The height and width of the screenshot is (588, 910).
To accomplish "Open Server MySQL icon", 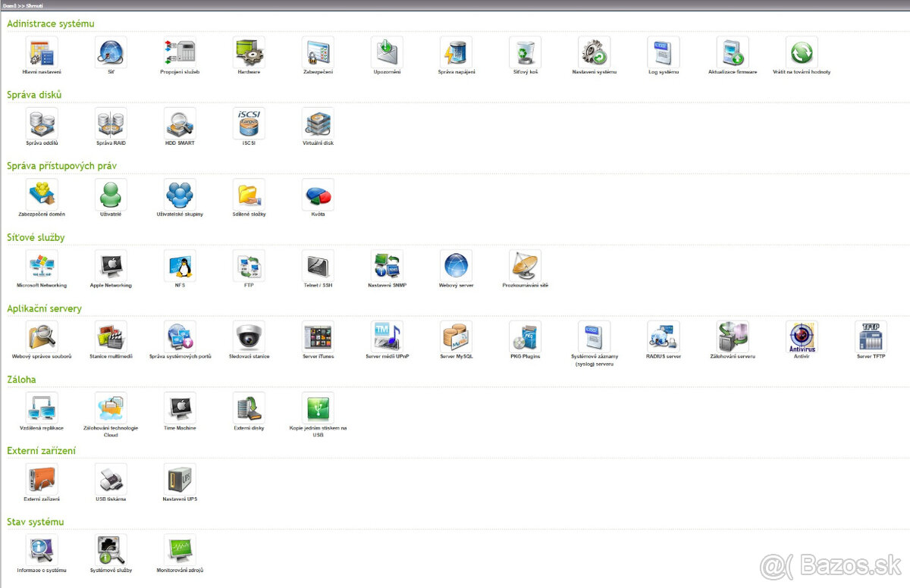I will click(x=456, y=337).
